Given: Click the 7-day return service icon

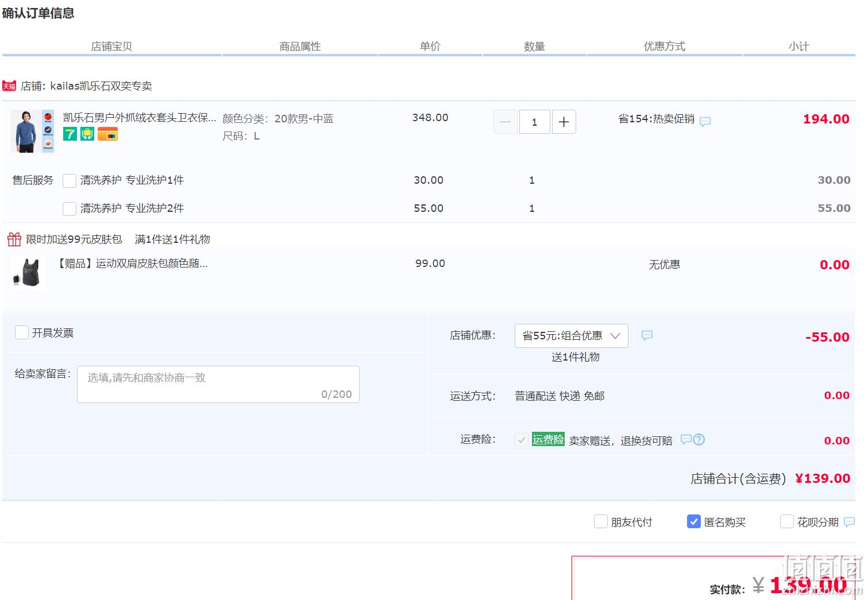Looking at the screenshot, I should point(70,134).
